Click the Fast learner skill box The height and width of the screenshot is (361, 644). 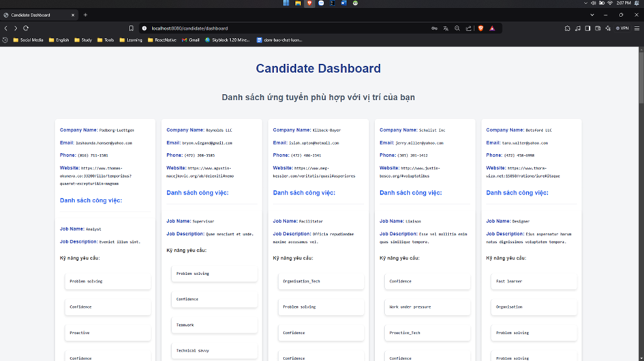[x=534, y=281]
